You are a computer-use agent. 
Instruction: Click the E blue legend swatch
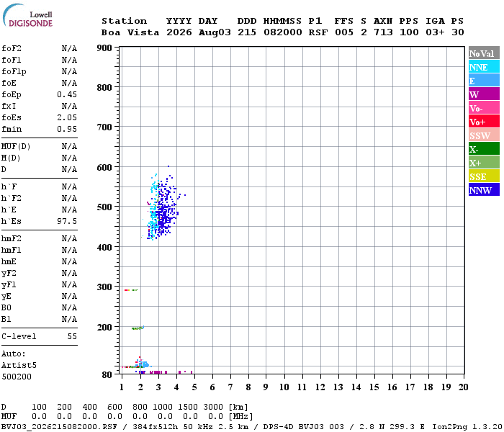484,81
